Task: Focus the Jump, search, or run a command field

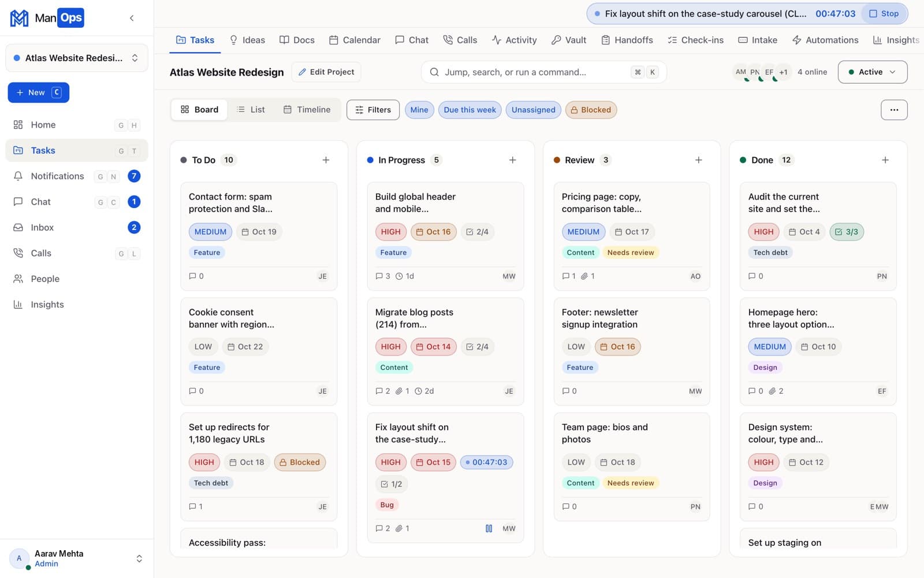Action: pos(544,72)
